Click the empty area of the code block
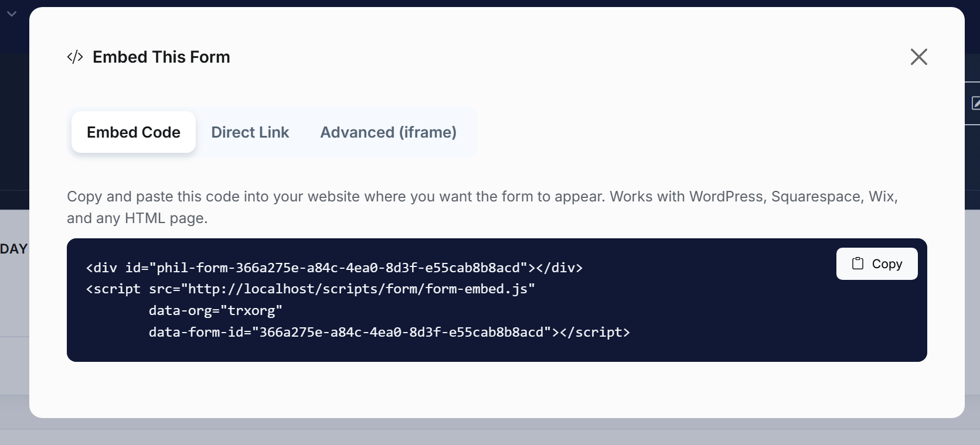Screen dimensions: 980x445 (762, 328)
